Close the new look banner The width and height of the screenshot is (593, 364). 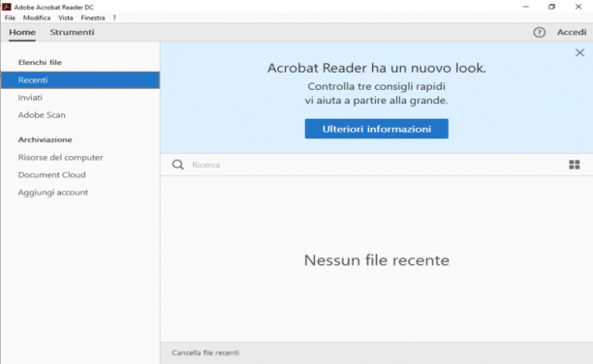pyautogui.click(x=579, y=52)
